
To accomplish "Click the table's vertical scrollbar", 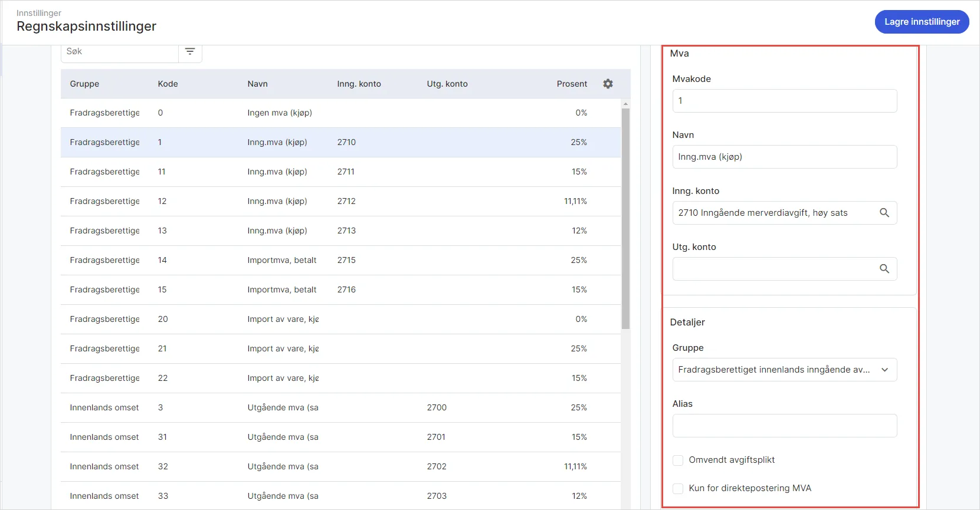I will click(626, 218).
